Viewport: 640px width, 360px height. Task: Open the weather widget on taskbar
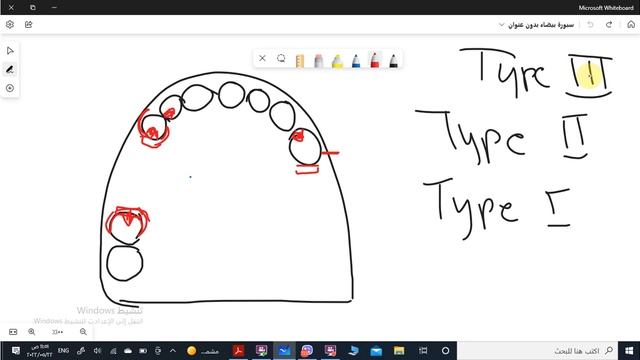click(x=203, y=351)
